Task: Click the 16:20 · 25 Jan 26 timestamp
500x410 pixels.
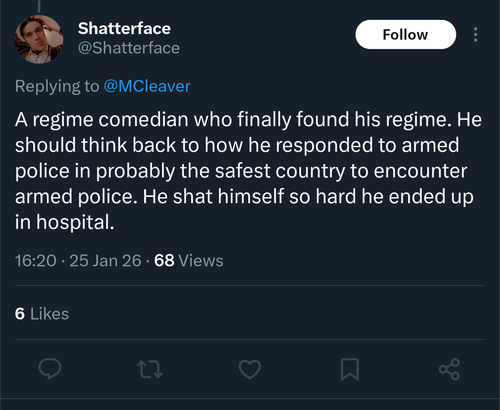Action: (78, 260)
